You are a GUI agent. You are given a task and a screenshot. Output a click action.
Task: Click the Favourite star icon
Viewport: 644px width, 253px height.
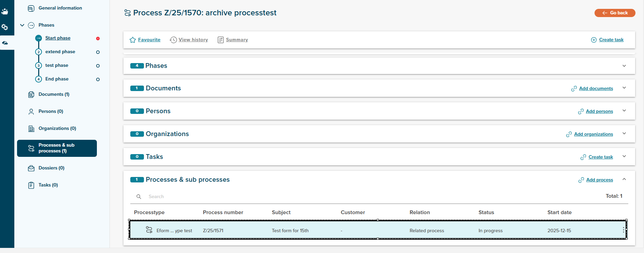coord(133,40)
